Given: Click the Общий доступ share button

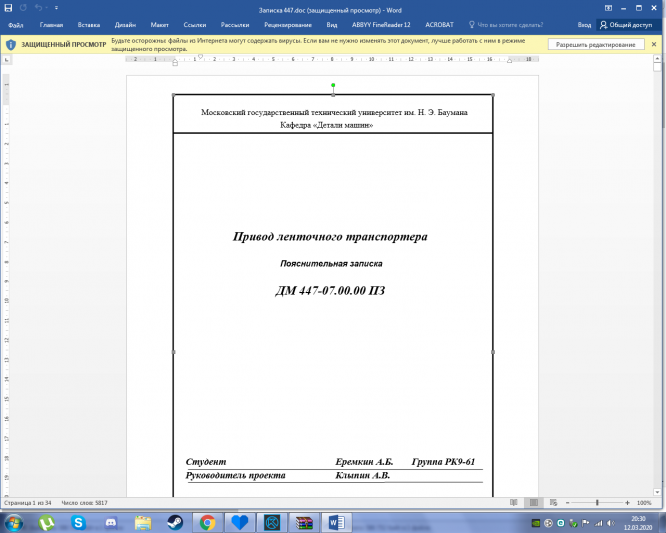Looking at the screenshot, I should point(626,25).
